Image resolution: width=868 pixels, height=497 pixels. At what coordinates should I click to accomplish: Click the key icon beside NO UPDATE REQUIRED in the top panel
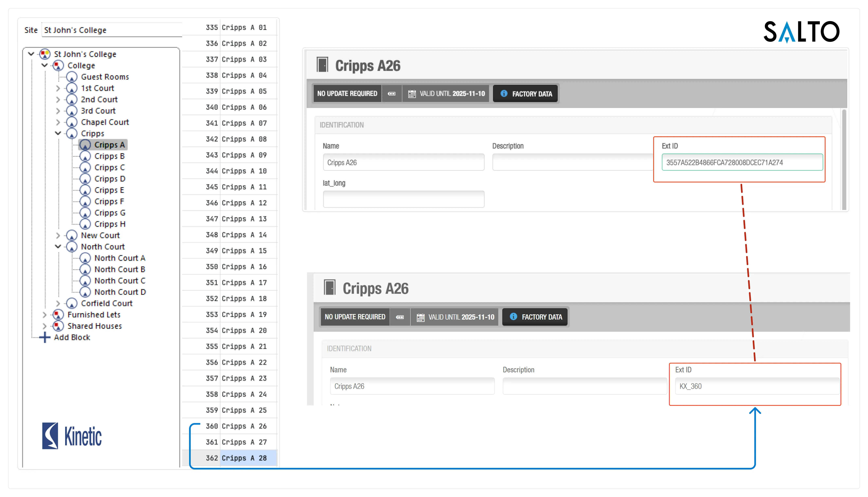(x=392, y=93)
